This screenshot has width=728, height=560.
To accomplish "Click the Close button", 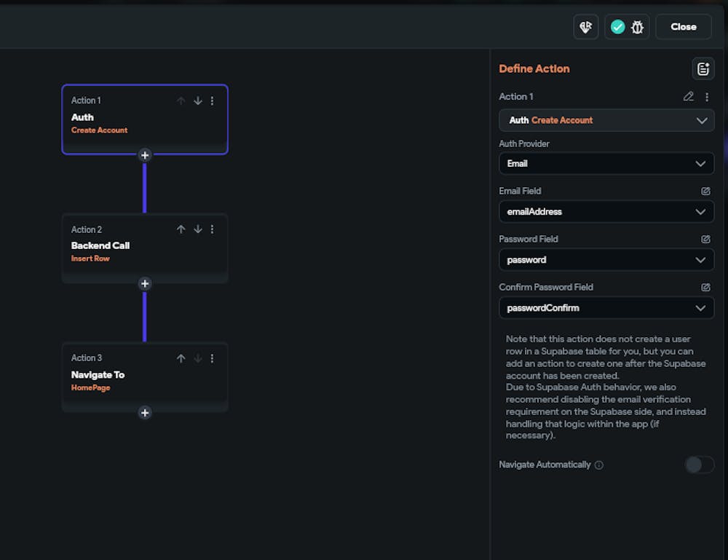I will [683, 27].
